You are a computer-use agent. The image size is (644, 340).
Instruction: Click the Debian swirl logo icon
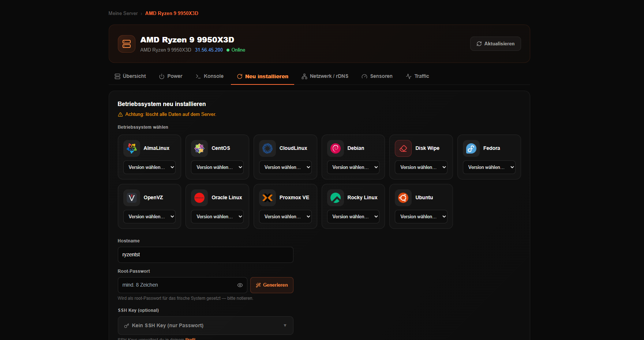pyautogui.click(x=336, y=148)
